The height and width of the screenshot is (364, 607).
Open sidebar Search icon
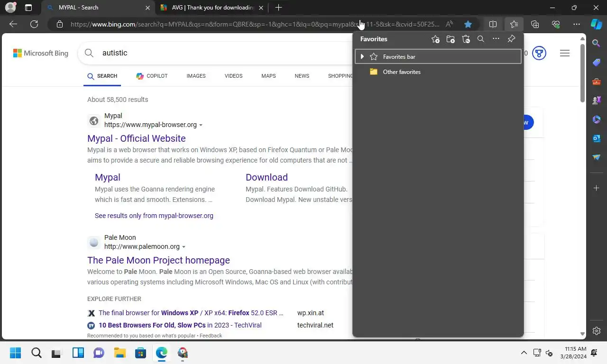click(597, 43)
